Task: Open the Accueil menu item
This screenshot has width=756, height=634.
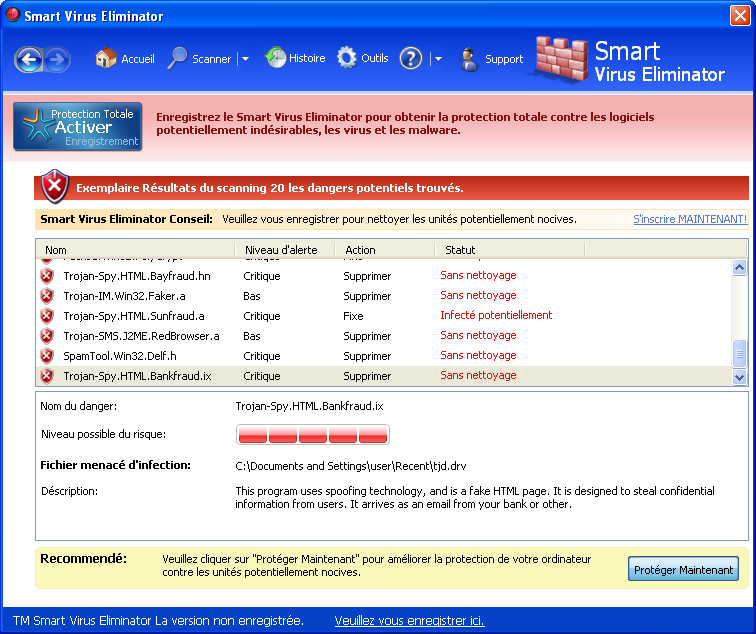Action: pyautogui.click(x=138, y=59)
